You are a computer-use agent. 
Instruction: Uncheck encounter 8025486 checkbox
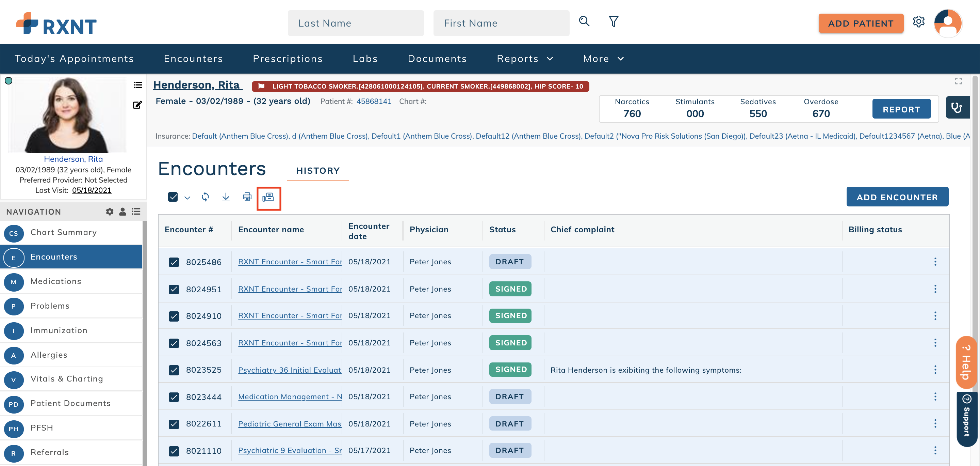tap(174, 262)
